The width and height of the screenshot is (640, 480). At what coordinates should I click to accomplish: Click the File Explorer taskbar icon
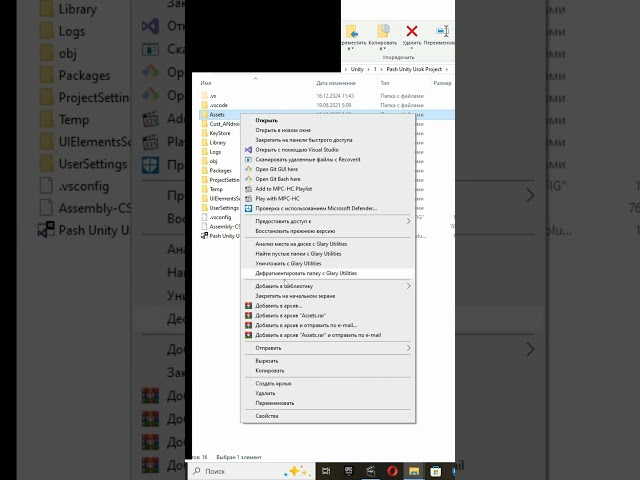(414, 471)
